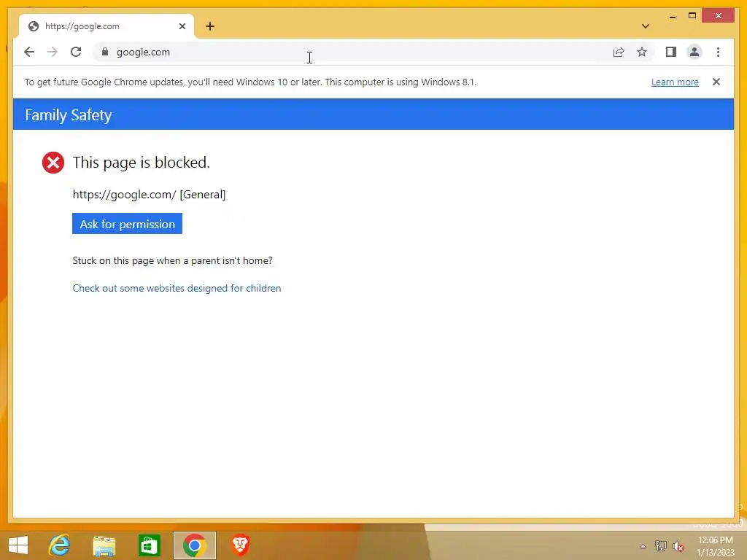Click the forward navigation arrow
747x560 pixels.
point(53,52)
